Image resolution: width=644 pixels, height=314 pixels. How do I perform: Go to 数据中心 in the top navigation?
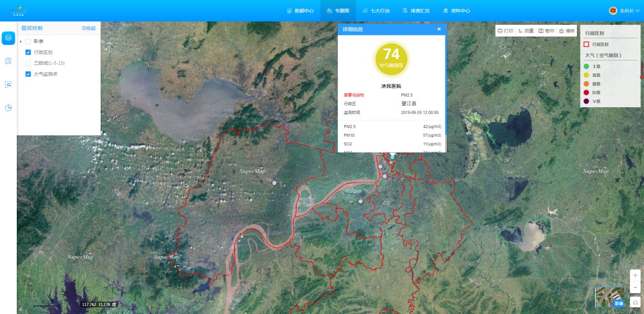pyautogui.click(x=300, y=11)
